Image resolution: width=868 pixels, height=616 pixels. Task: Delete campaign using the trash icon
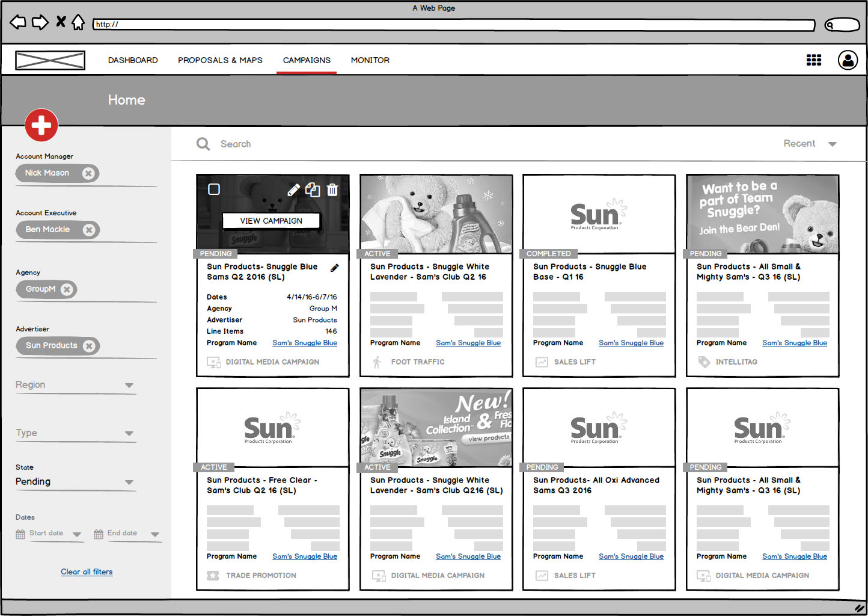coord(332,190)
